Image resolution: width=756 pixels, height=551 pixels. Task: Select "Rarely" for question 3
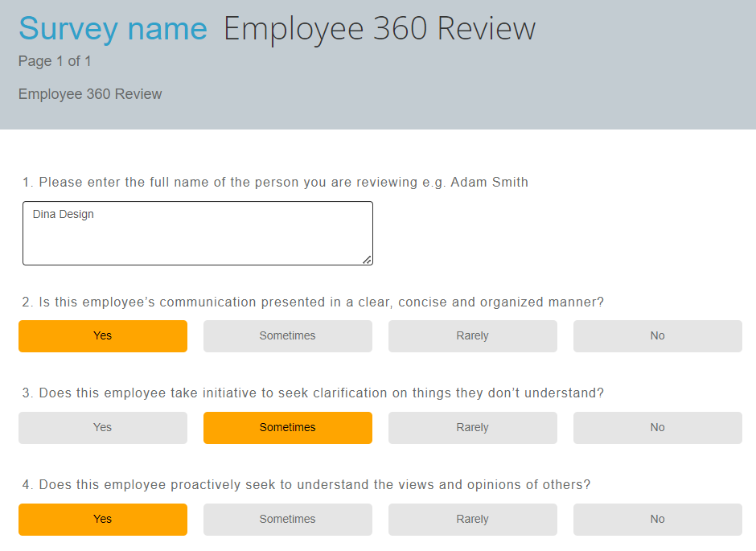click(472, 427)
